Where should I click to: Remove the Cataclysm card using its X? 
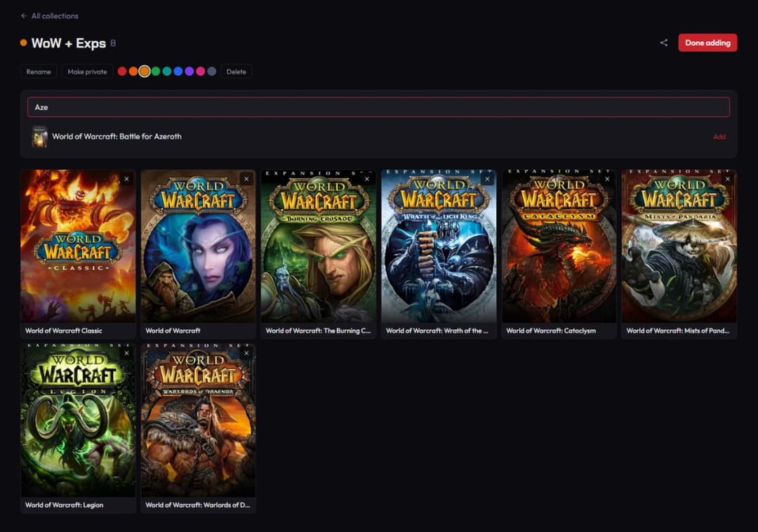pyautogui.click(x=607, y=179)
